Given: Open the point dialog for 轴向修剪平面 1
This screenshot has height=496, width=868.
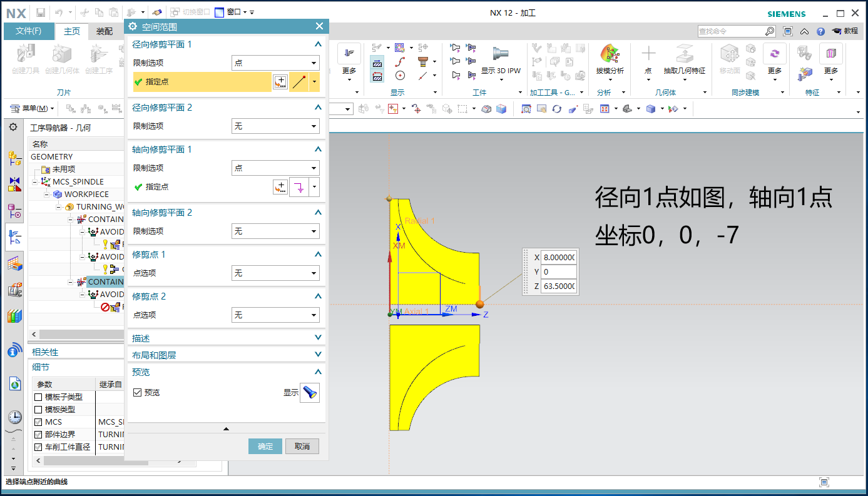Looking at the screenshot, I should pos(280,187).
